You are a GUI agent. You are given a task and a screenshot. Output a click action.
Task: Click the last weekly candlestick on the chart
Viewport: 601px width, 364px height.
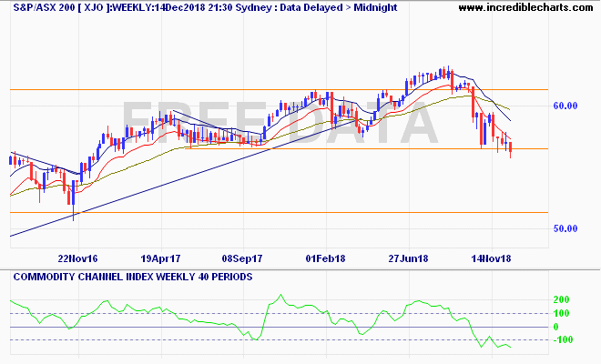click(x=511, y=147)
